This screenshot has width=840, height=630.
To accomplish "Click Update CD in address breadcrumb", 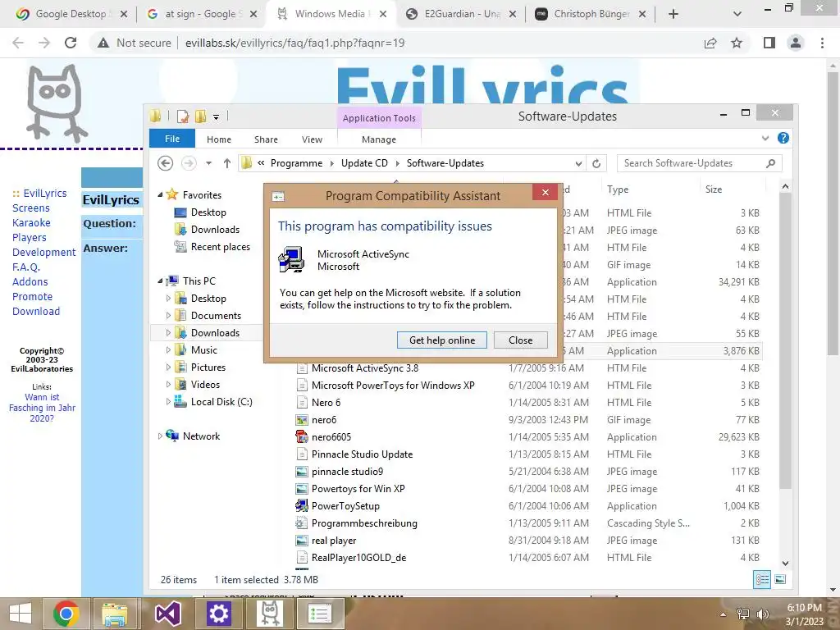I will 364,163.
